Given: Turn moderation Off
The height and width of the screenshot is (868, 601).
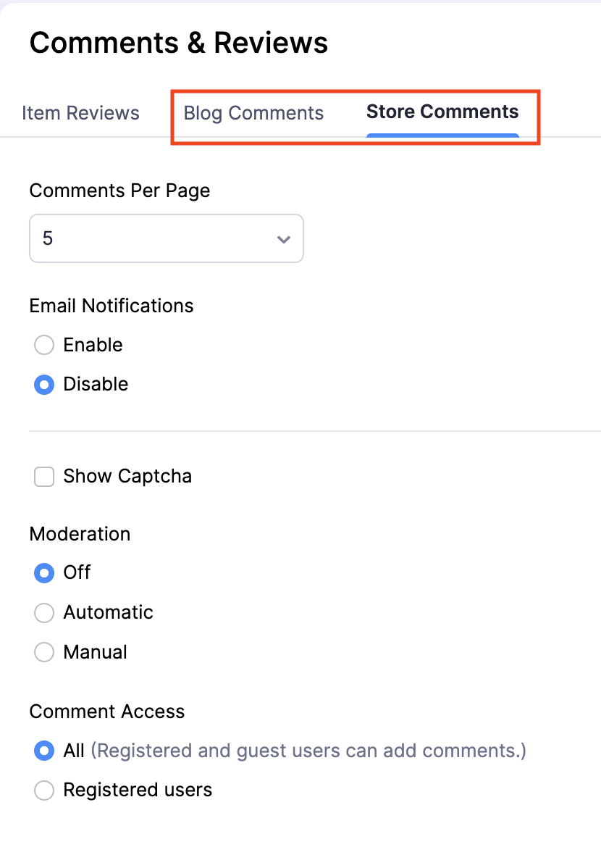Looking at the screenshot, I should click(x=43, y=572).
